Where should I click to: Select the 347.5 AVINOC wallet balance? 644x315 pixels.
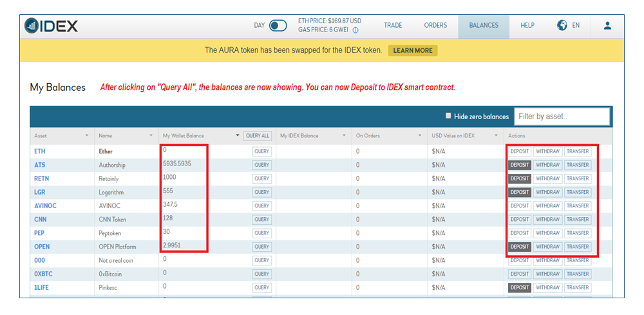coord(171,204)
